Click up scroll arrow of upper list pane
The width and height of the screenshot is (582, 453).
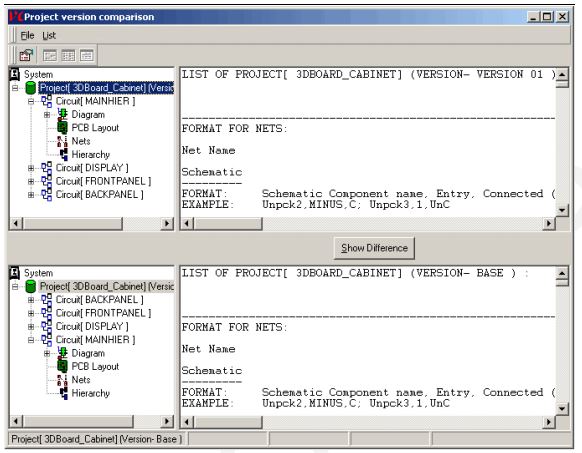562,75
